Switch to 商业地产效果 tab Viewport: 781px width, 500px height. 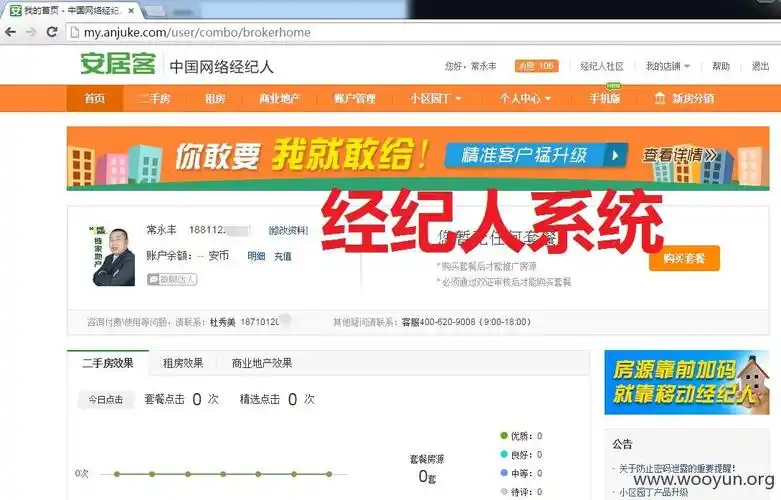tap(262, 363)
